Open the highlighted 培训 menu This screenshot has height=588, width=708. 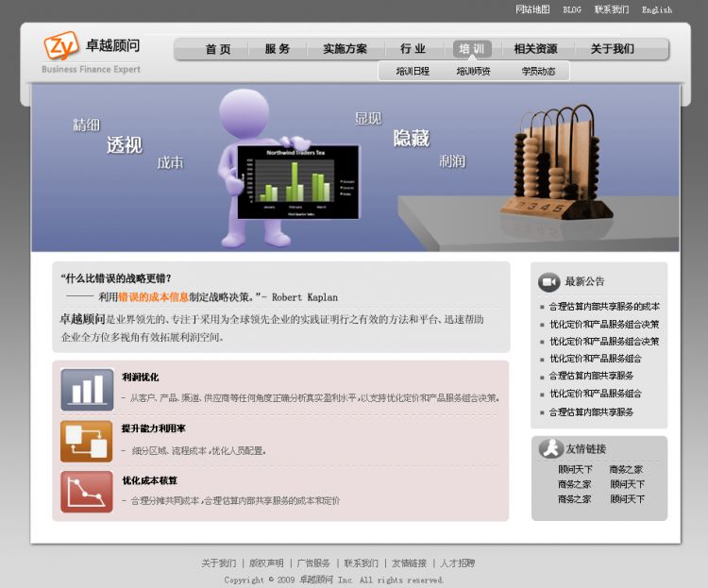(x=472, y=49)
